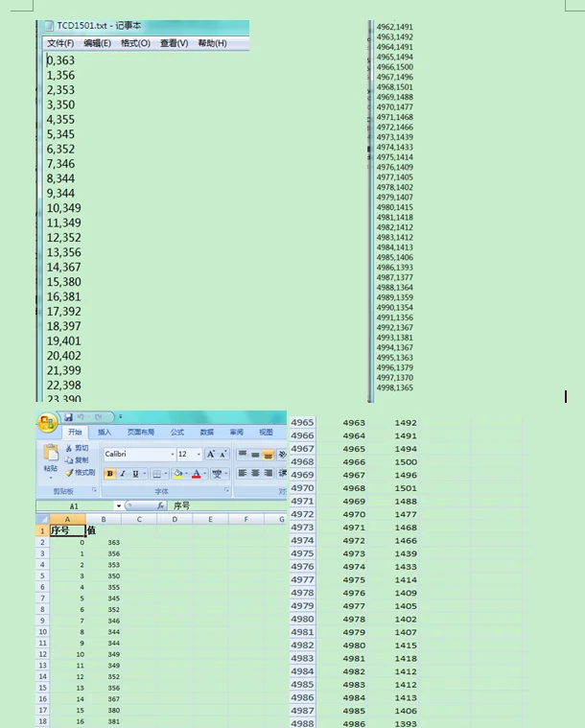Expand the Name Box dropdown arrow
Screen dimensions: 585x728
pyautogui.click(x=118, y=505)
